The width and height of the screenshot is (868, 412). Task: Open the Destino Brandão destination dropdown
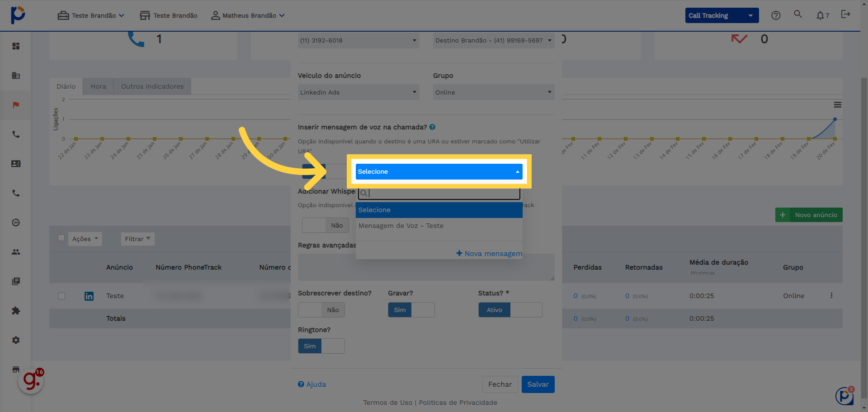click(494, 40)
